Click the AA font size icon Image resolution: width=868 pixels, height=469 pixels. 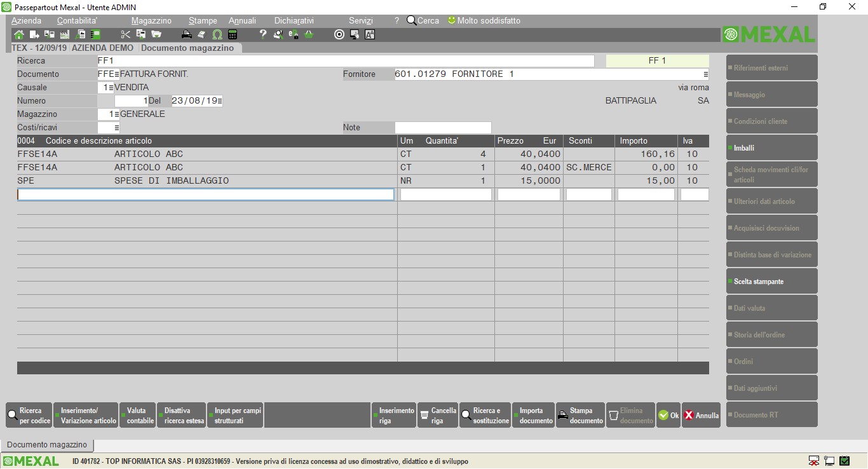[370, 34]
